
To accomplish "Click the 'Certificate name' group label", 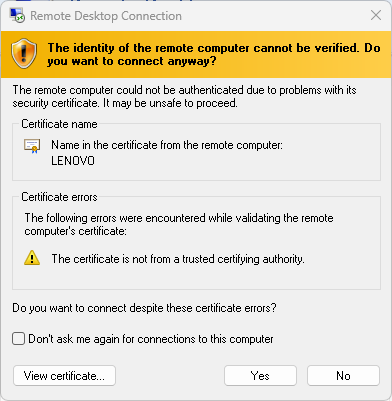I will pyautogui.click(x=59, y=124).
